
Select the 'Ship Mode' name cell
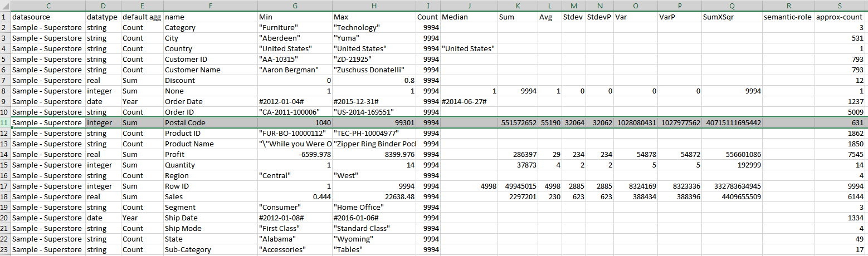[x=210, y=228]
